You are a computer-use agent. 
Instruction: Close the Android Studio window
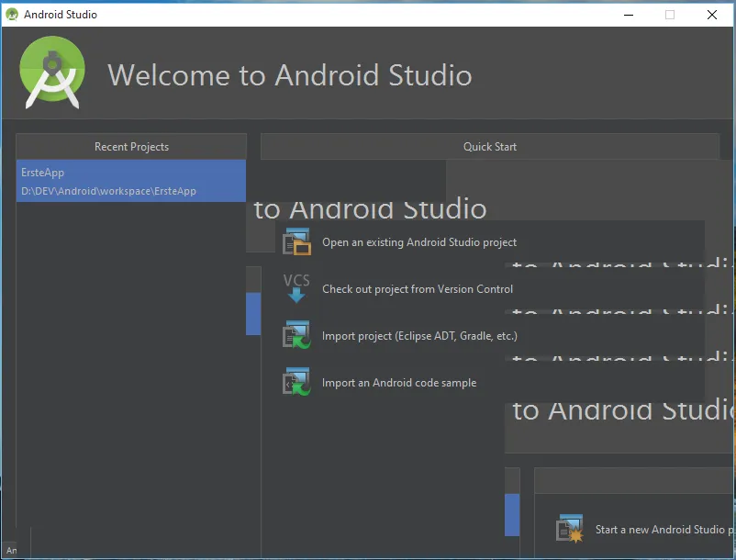711,15
